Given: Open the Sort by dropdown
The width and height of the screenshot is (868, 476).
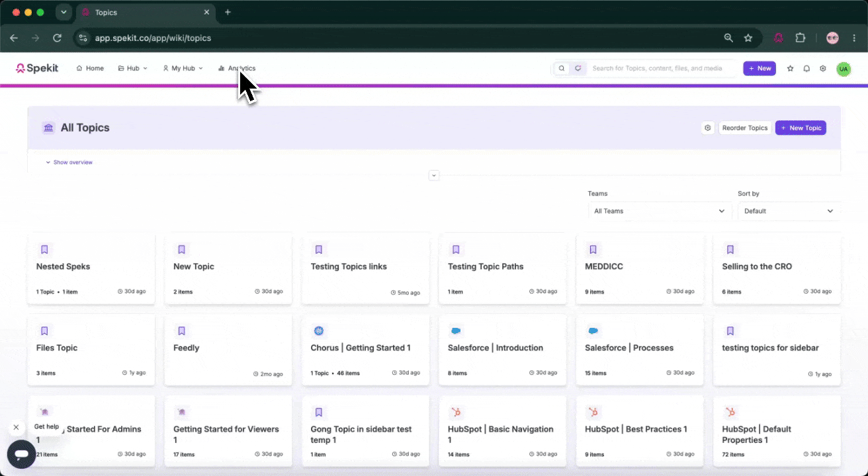Looking at the screenshot, I should (789, 211).
